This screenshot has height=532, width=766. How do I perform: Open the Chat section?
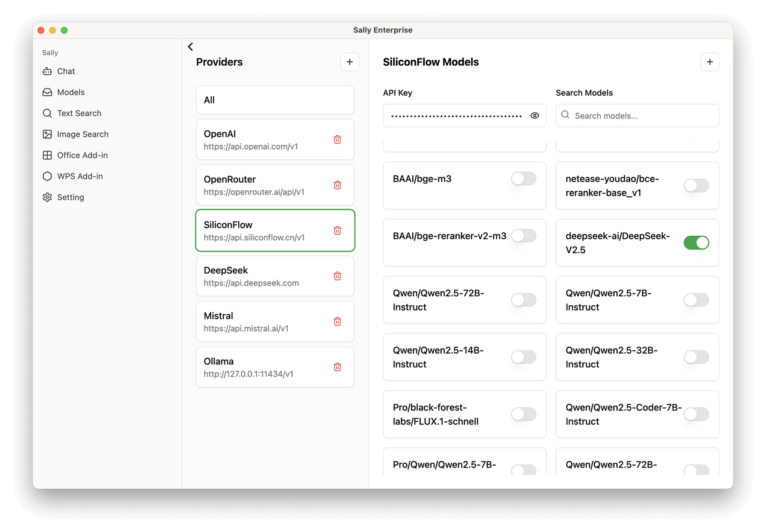click(107, 71)
